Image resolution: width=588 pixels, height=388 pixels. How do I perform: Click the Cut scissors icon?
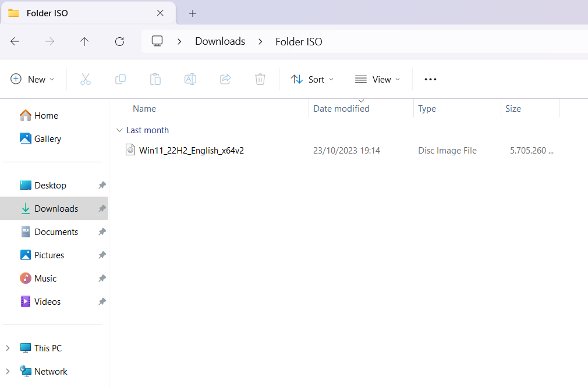[x=86, y=79]
